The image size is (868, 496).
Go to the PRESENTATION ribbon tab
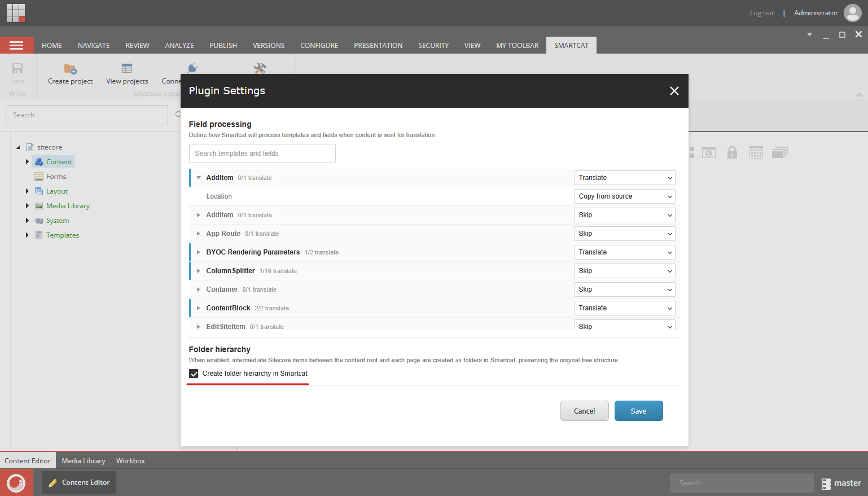point(378,46)
